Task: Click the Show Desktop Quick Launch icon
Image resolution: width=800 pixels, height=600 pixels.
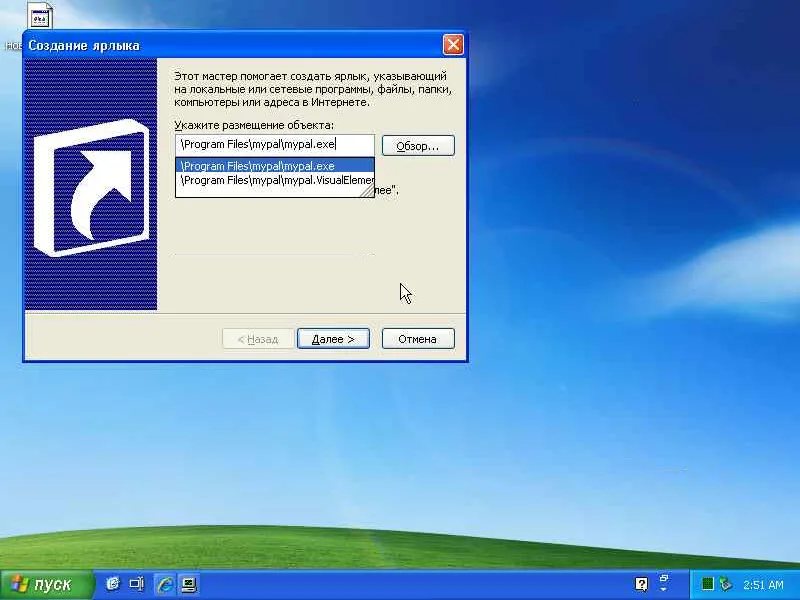Action: (137, 584)
